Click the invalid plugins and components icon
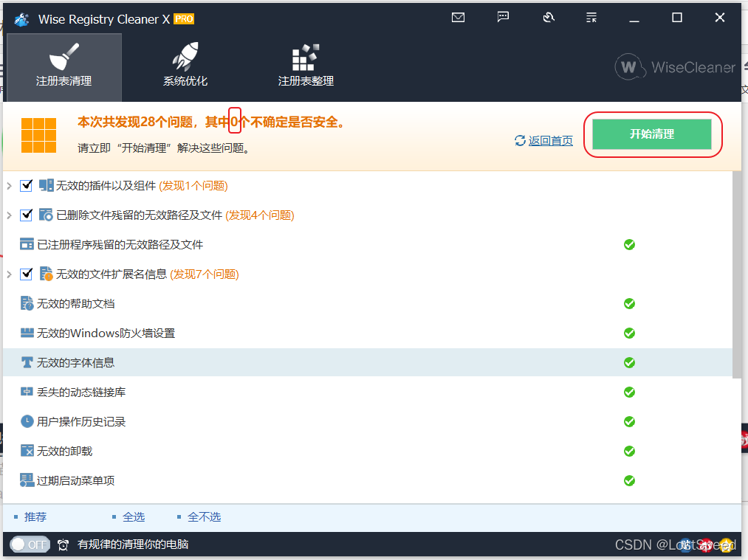The width and height of the screenshot is (748, 560). point(46,185)
